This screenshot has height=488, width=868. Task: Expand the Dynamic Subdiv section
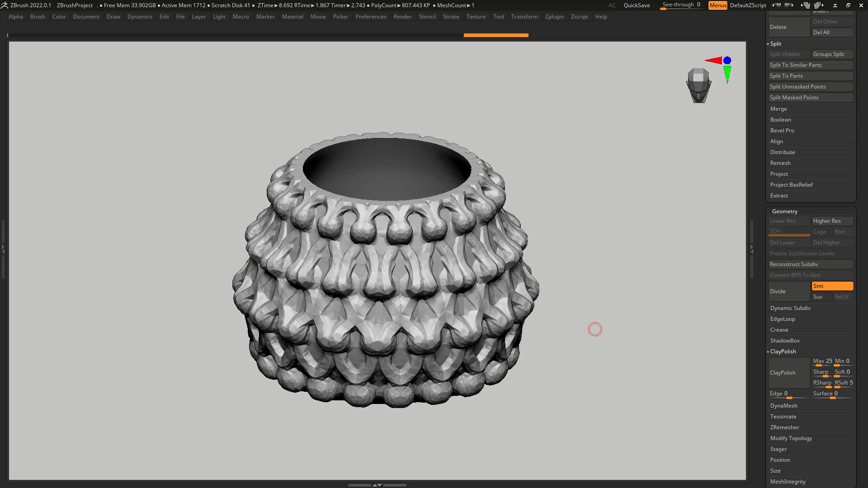790,308
